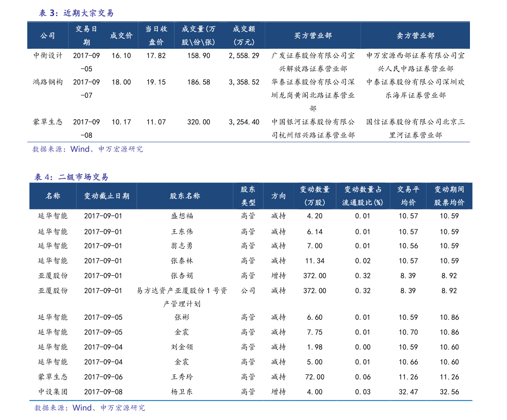Viewport: 507px width, 420px height.
Task: Select the 320.00 volume cell
Action: point(198,122)
